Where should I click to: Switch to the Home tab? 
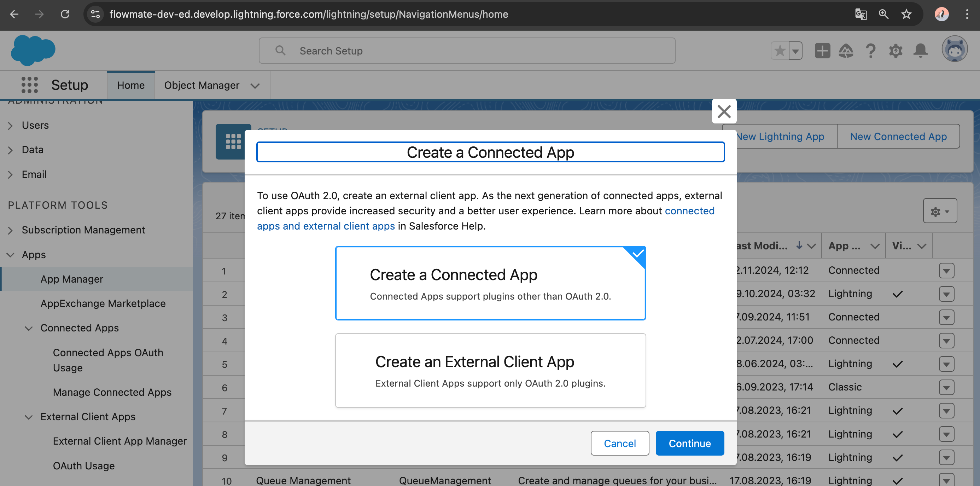pos(130,85)
